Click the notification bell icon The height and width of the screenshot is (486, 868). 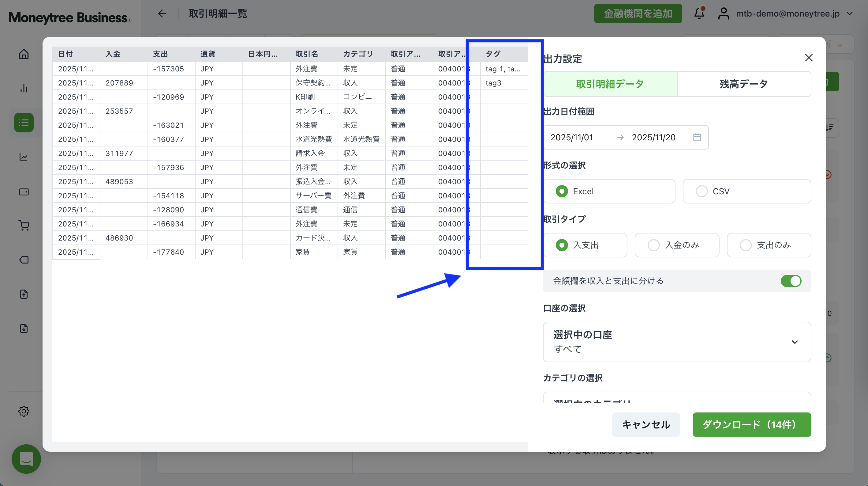[699, 13]
